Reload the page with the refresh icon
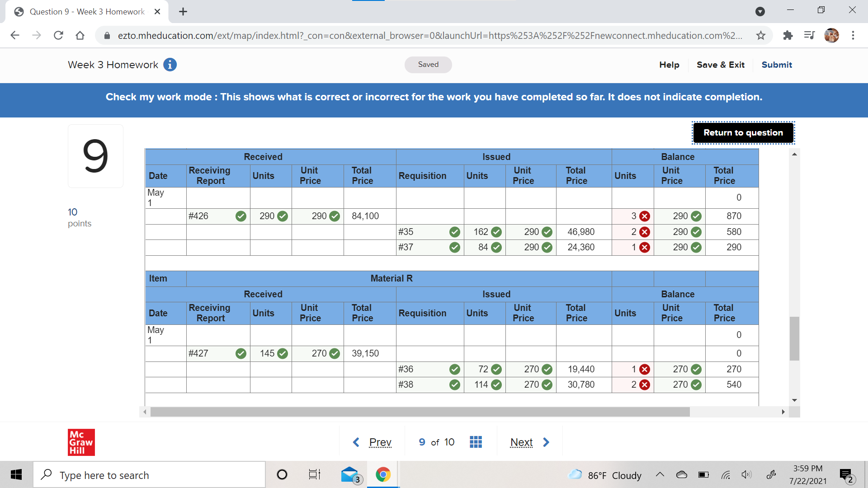This screenshot has width=868, height=488. coord(58,35)
